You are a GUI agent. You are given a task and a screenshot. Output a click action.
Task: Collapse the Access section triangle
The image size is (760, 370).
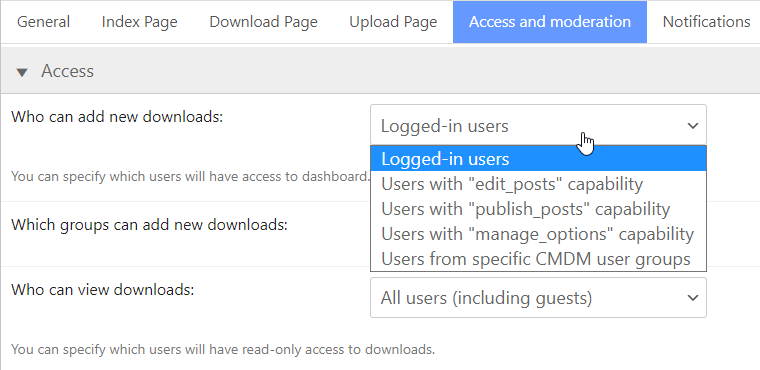[x=22, y=73]
